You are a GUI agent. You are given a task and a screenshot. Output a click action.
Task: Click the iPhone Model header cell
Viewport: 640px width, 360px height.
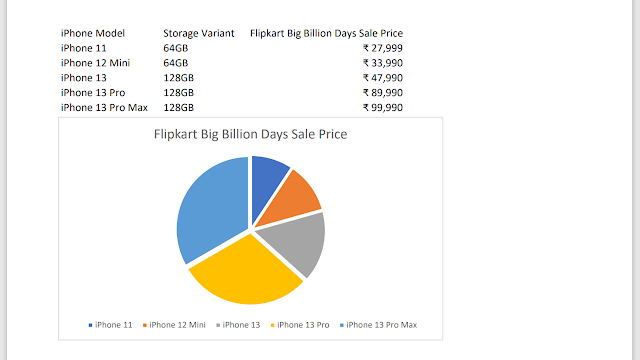[x=93, y=33]
